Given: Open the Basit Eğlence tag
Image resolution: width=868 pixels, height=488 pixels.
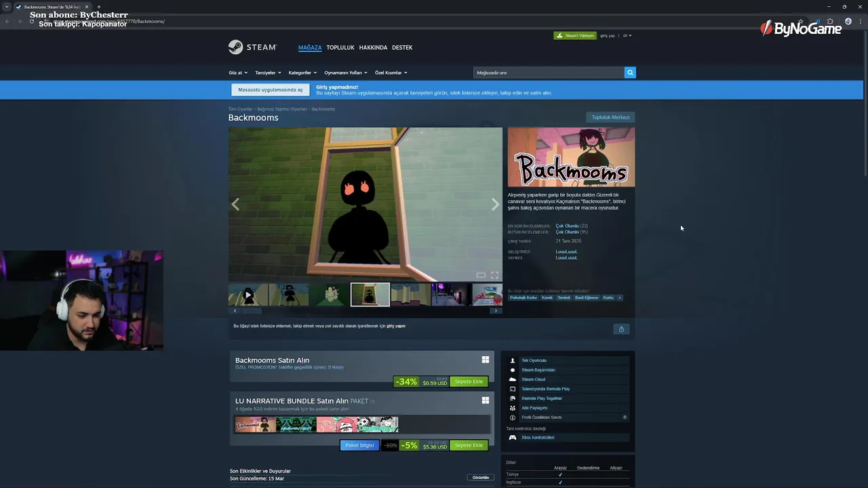Looking at the screenshot, I should 587,298.
